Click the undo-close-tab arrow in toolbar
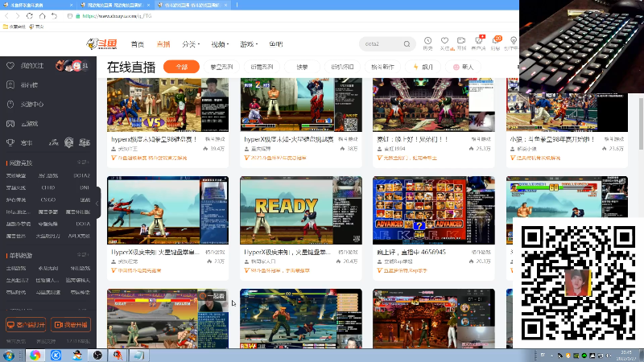Viewport: 644px width, 362px height. [54, 15]
